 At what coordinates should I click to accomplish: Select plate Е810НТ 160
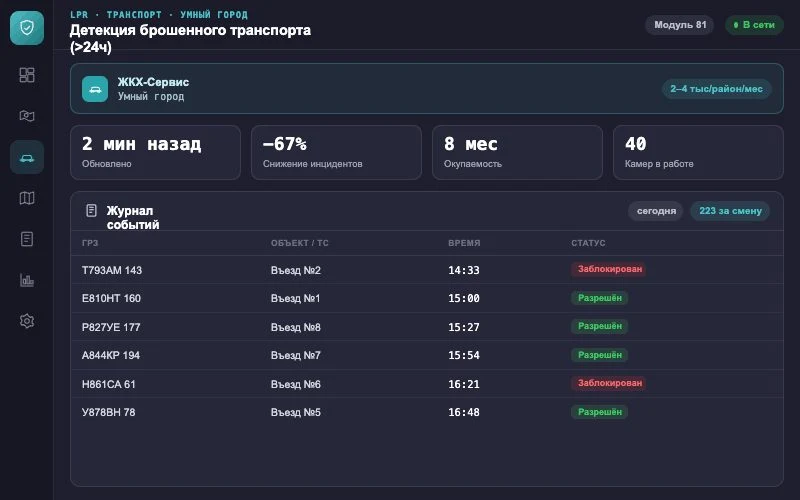pos(111,298)
